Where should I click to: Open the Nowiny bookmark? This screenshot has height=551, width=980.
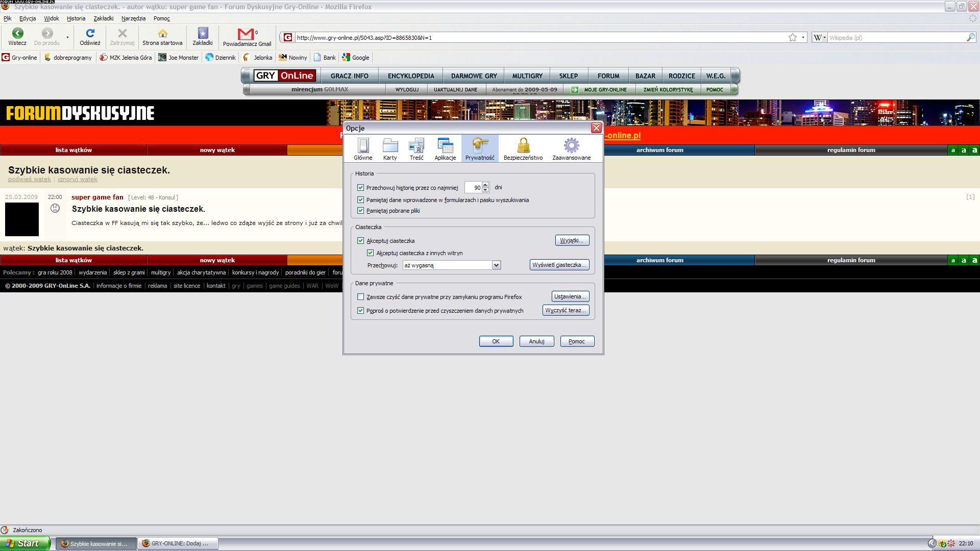click(293, 58)
